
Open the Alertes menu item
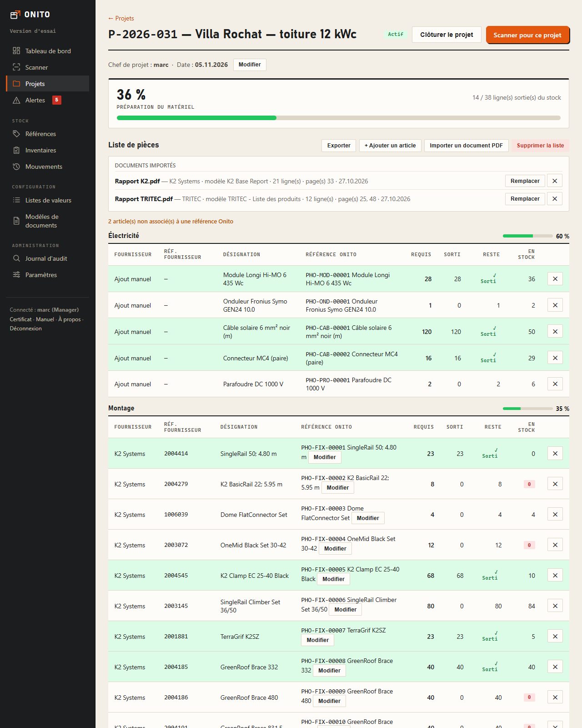click(x=47, y=100)
